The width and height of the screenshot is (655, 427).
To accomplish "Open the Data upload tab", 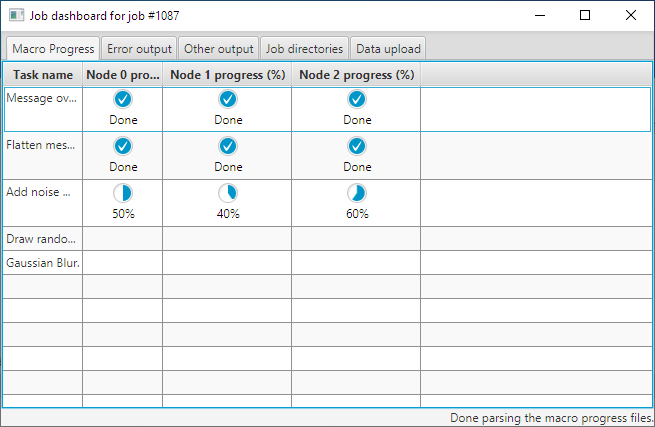I will tap(388, 48).
